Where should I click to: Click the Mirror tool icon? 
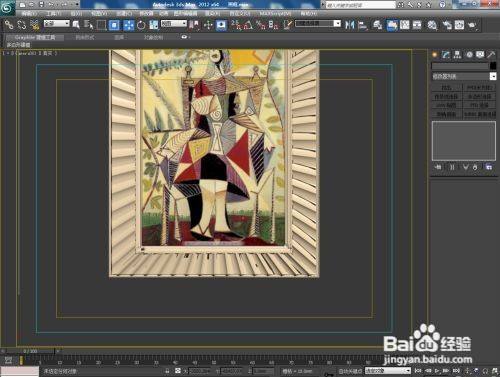tap(350, 25)
